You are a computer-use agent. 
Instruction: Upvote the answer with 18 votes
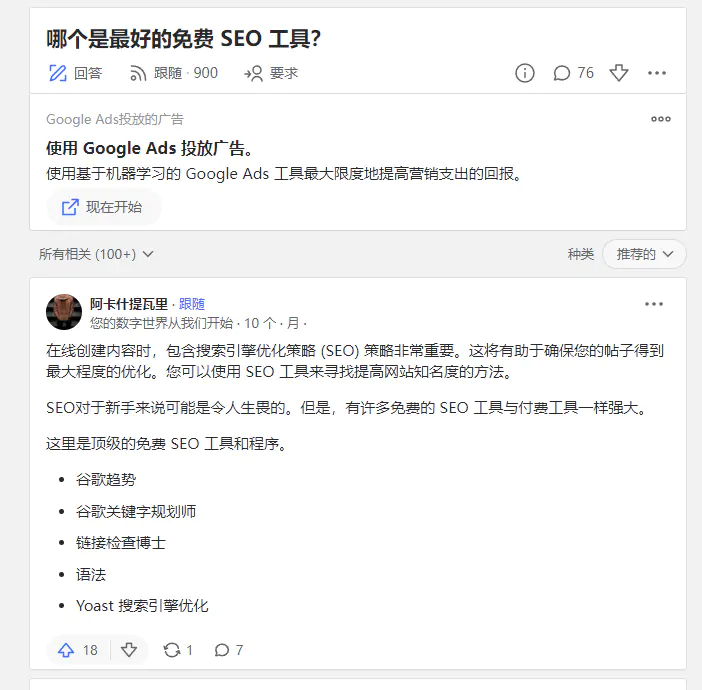click(67, 650)
